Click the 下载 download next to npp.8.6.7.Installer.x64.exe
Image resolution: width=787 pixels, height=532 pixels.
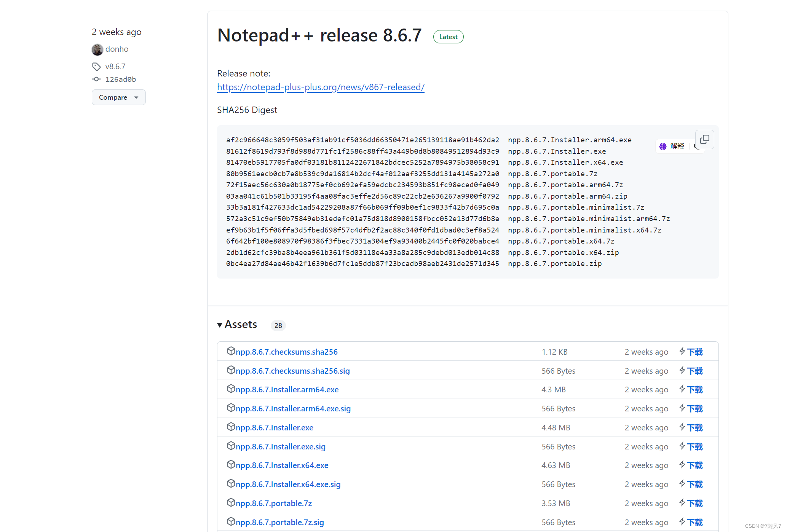(x=694, y=465)
